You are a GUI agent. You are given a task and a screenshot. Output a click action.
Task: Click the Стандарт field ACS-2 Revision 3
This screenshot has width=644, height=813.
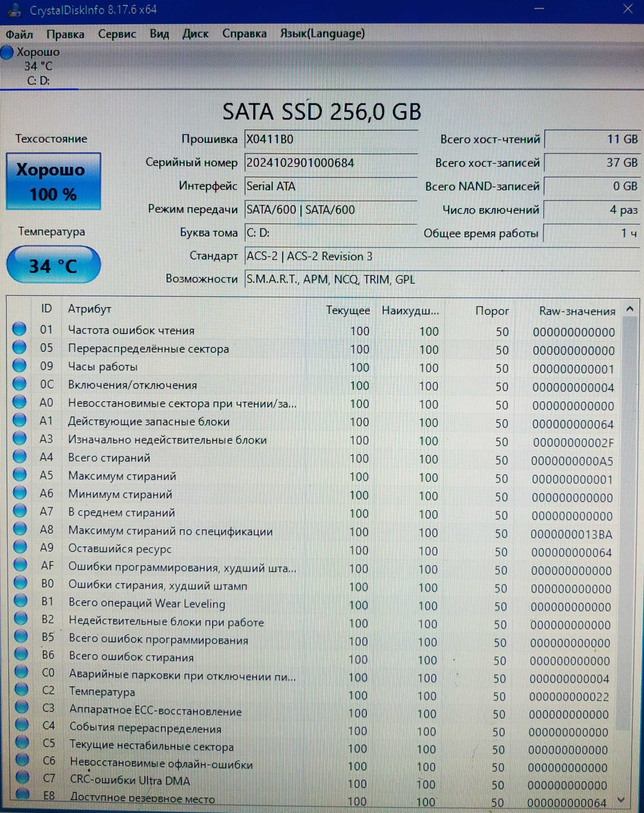click(442, 256)
